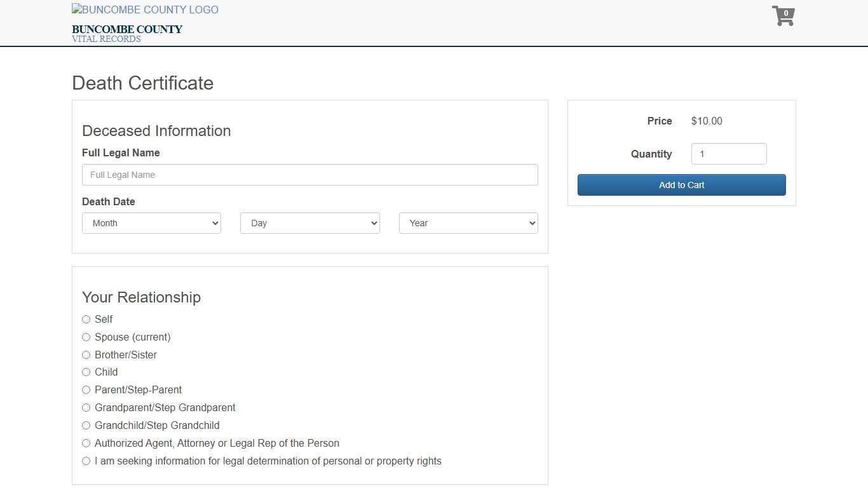Image resolution: width=868 pixels, height=488 pixels.
Task: Click the cart item count badge
Action: pos(786,13)
